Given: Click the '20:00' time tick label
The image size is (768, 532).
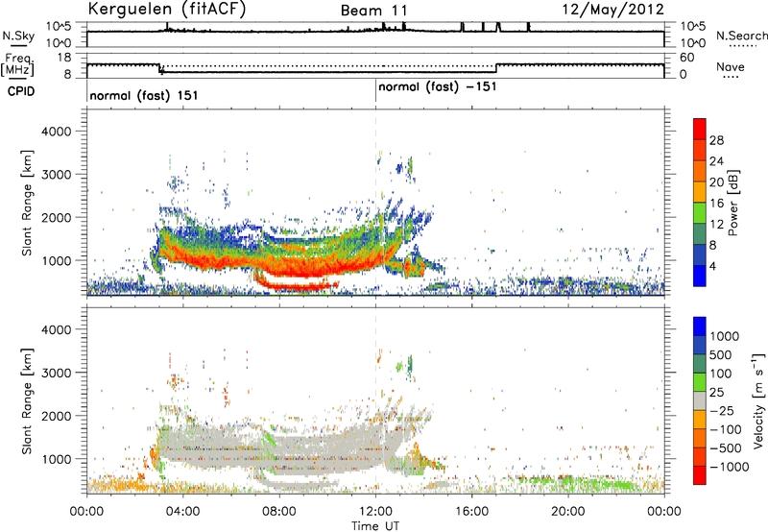Looking at the screenshot, I should [x=568, y=512].
